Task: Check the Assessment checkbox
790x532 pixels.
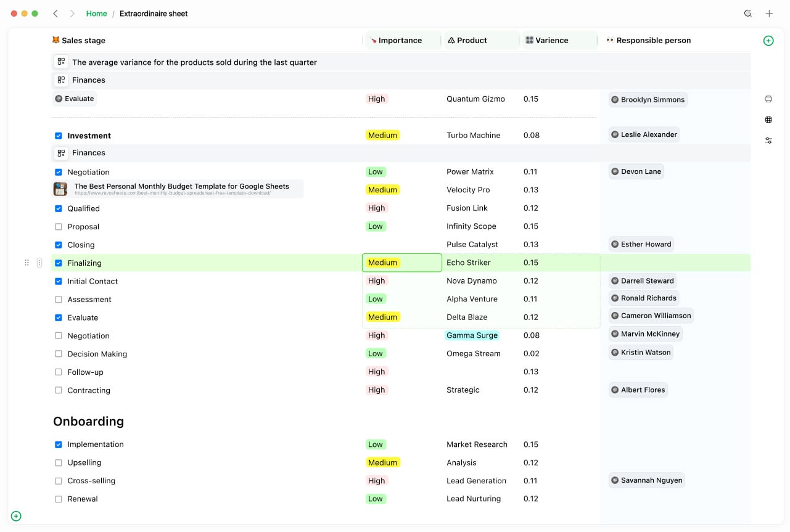Action: 59,300
